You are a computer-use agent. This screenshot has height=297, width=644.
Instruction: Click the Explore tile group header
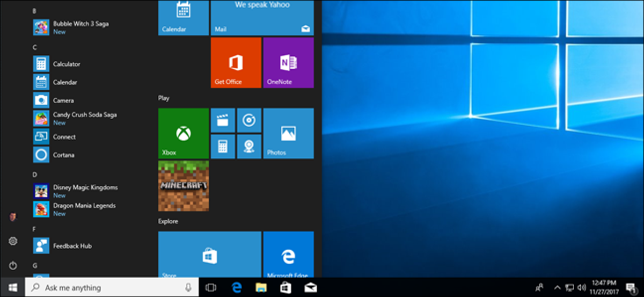168,221
